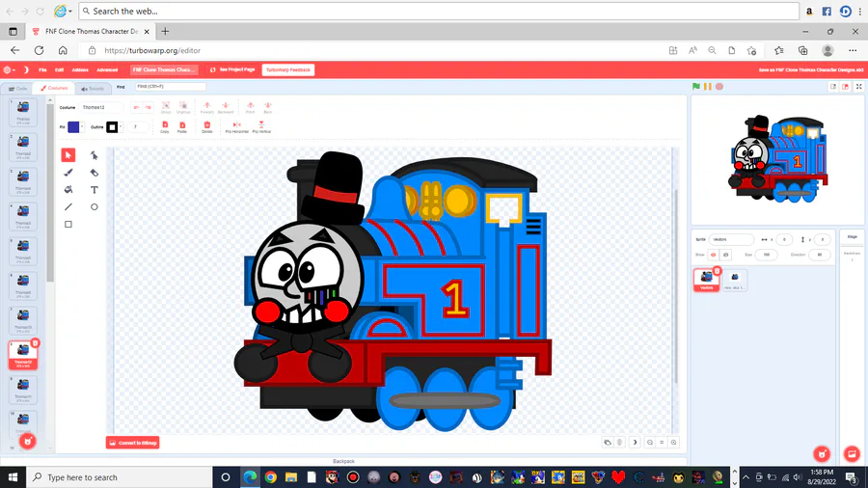Switch to large stage layout
Screen dimensions: 868x488
click(845, 86)
